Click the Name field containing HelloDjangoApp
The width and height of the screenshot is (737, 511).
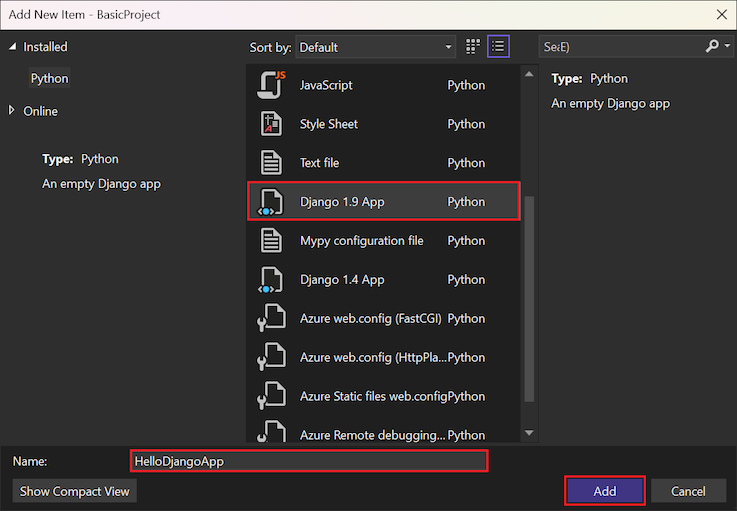308,461
